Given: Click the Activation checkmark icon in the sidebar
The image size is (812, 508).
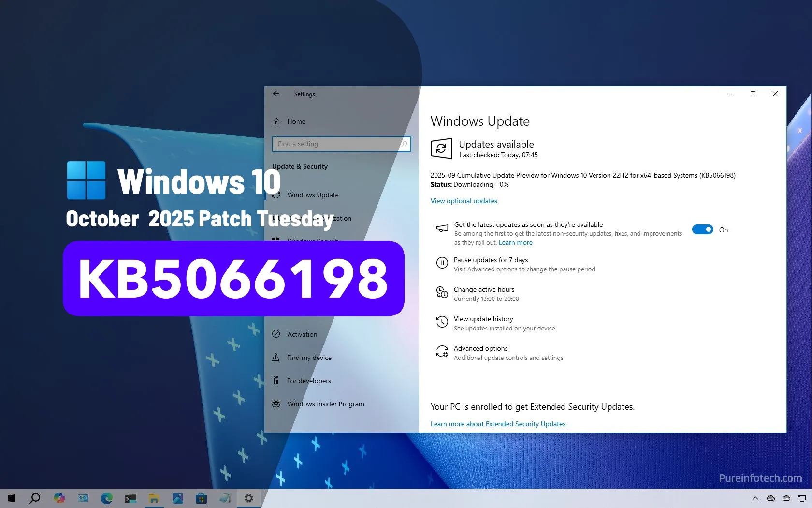Looking at the screenshot, I should coord(276,334).
